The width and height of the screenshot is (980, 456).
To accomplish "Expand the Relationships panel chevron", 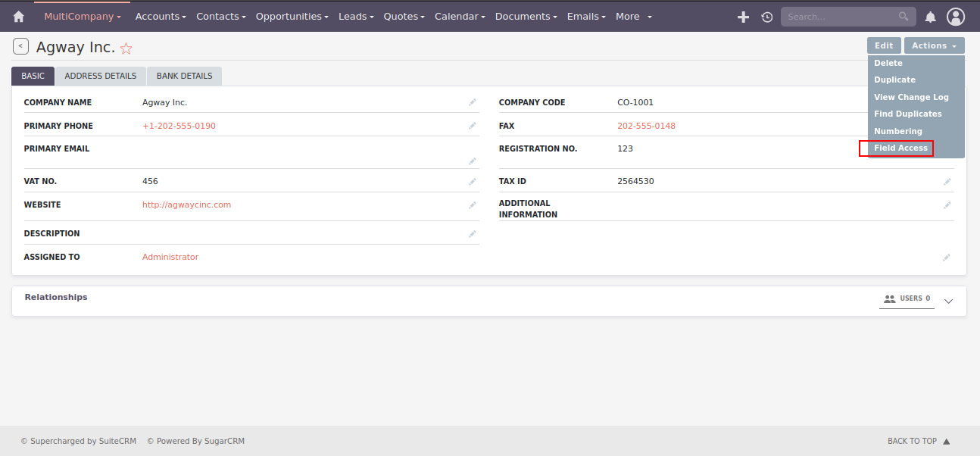I will point(948,301).
